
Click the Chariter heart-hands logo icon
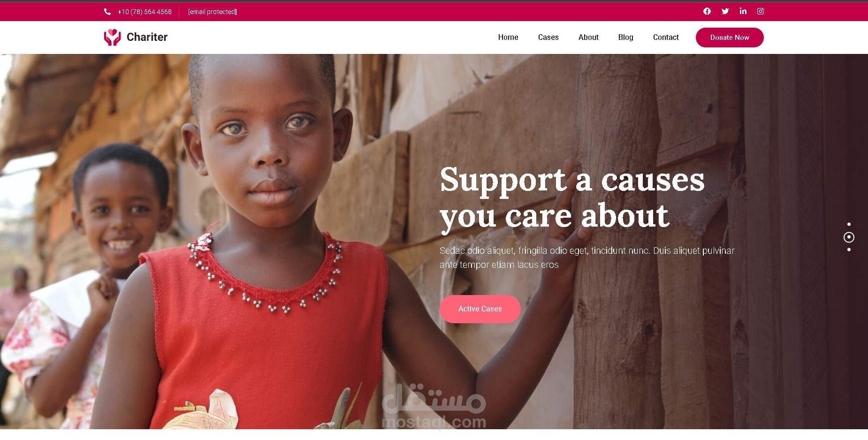(x=112, y=37)
